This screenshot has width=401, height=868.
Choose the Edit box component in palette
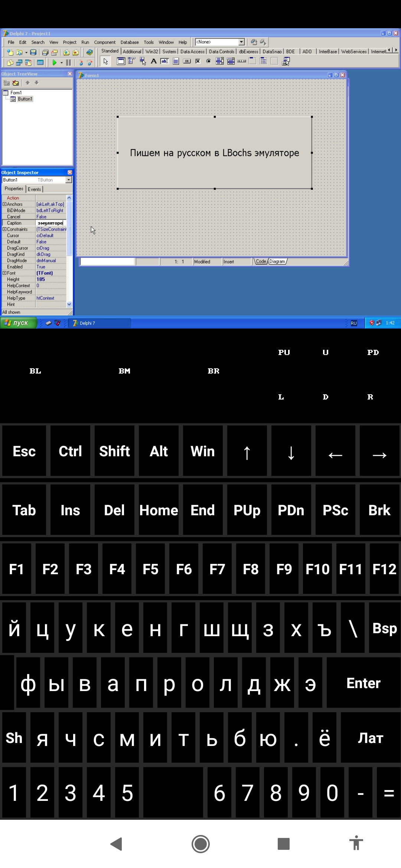click(x=164, y=62)
